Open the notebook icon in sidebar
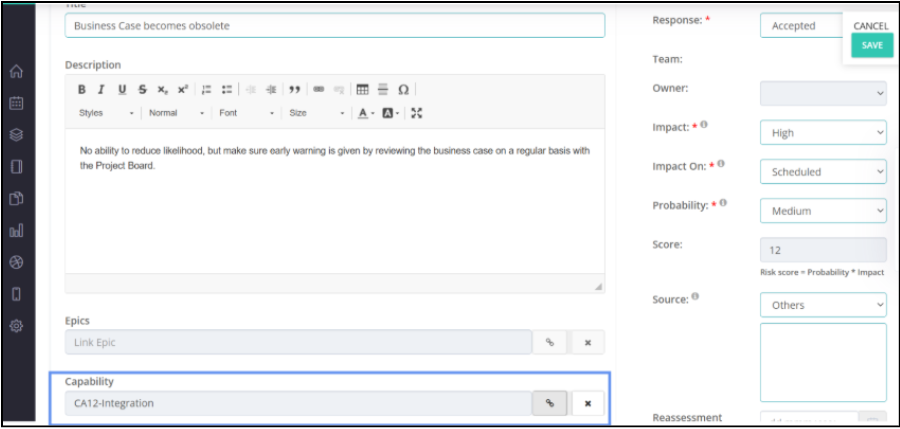This screenshot has width=900, height=429. point(17,167)
